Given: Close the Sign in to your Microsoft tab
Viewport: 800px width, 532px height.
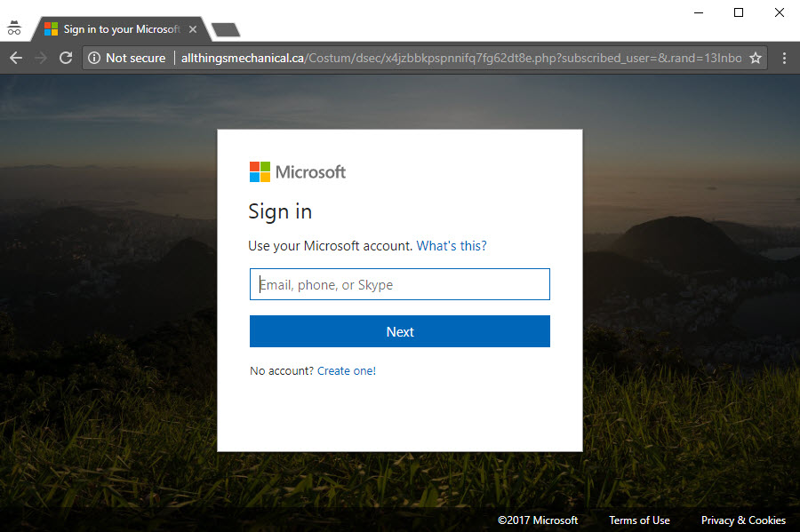Looking at the screenshot, I should [x=193, y=29].
